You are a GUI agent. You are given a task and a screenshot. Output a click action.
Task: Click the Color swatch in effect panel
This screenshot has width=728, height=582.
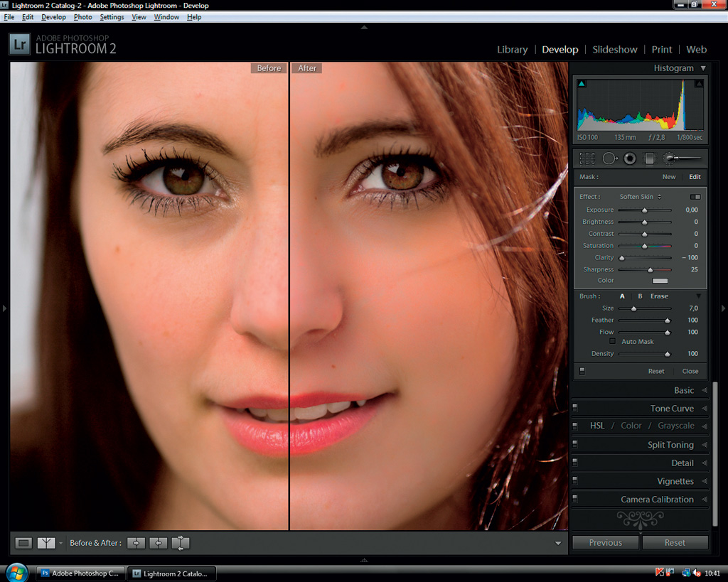[x=660, y=281]
